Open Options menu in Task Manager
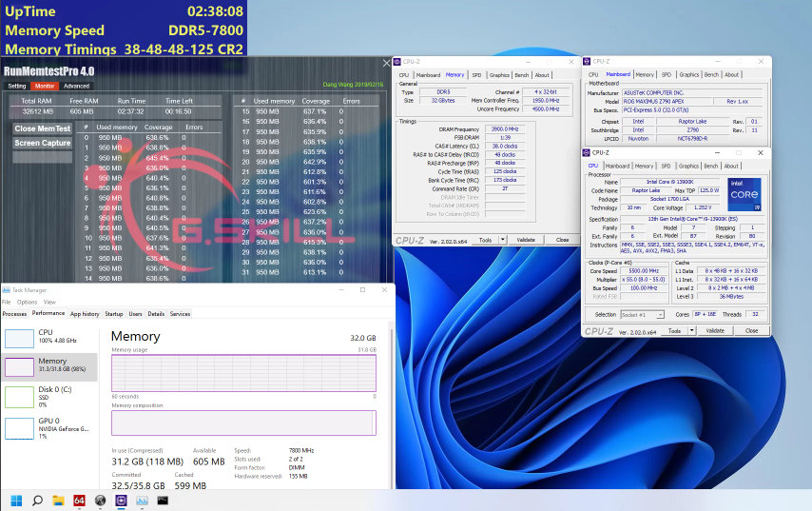The image size is (812, 511). tap(27, 303)
